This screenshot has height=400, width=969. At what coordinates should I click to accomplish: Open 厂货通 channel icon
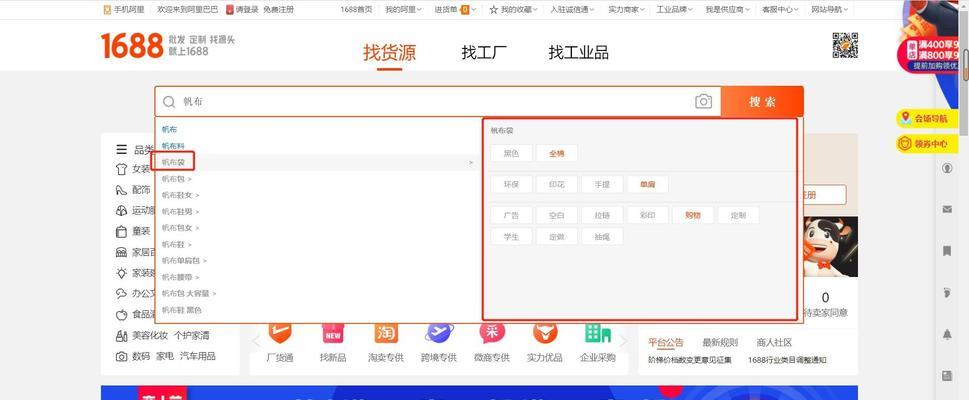279,333
